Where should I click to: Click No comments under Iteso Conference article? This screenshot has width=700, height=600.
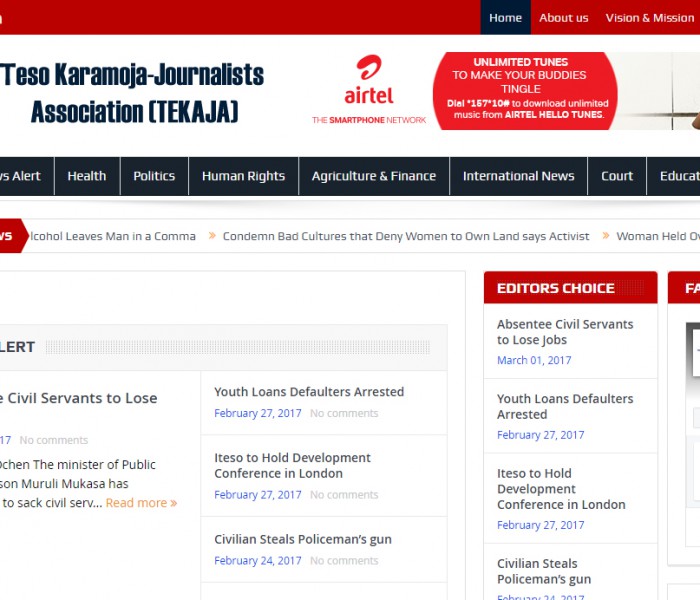(x=344, y=495)
